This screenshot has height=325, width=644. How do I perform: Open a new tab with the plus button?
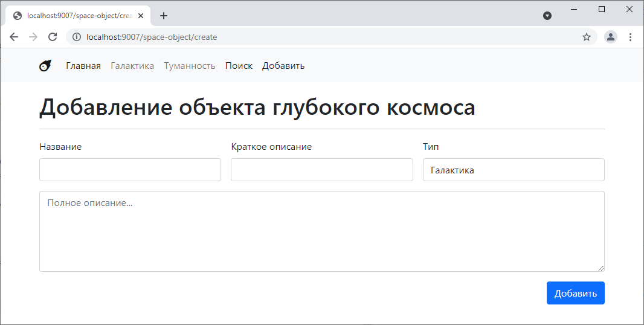(x=164, y=16)
